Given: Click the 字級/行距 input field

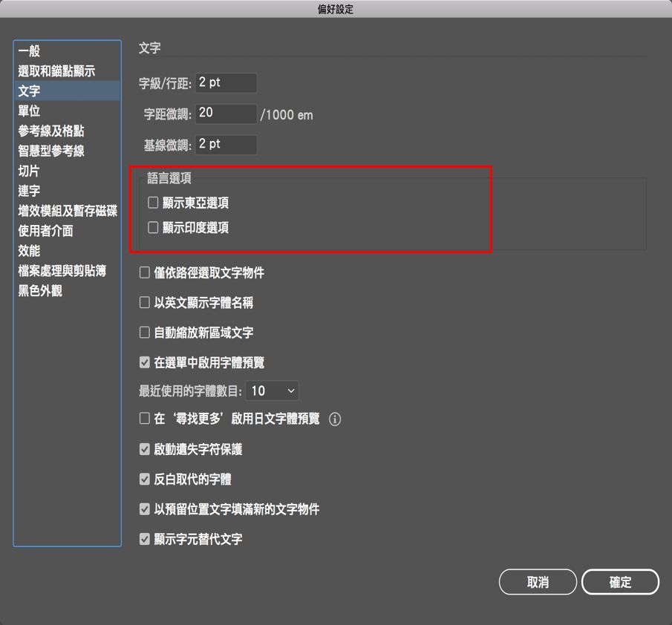Looking at the screenshot, I should click(226, 82).
